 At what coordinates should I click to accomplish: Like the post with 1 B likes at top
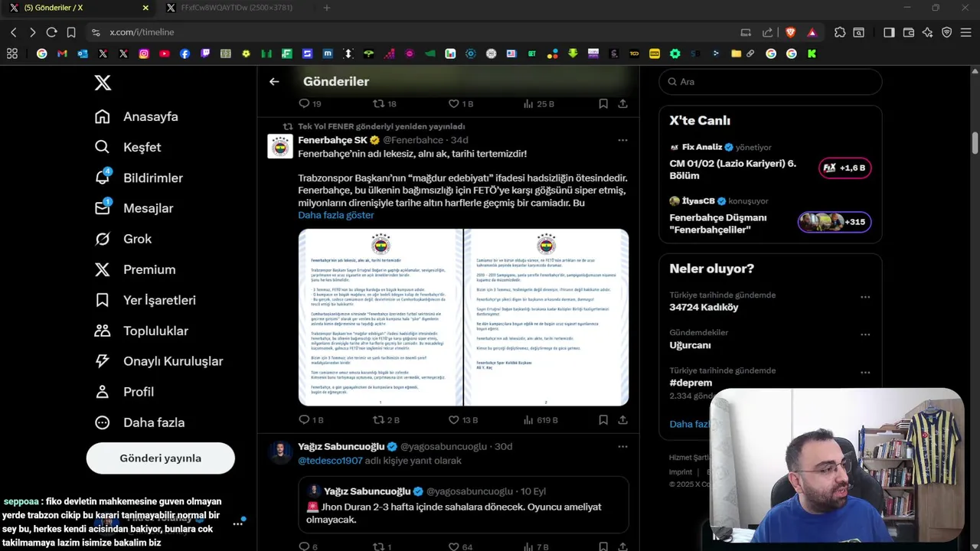[461, 103]
